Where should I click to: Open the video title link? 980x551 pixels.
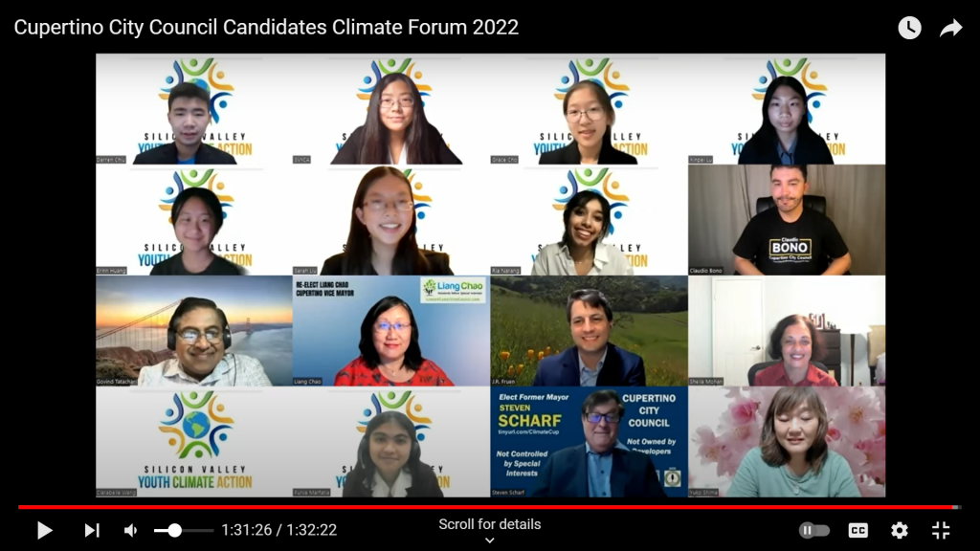(266, 28)
